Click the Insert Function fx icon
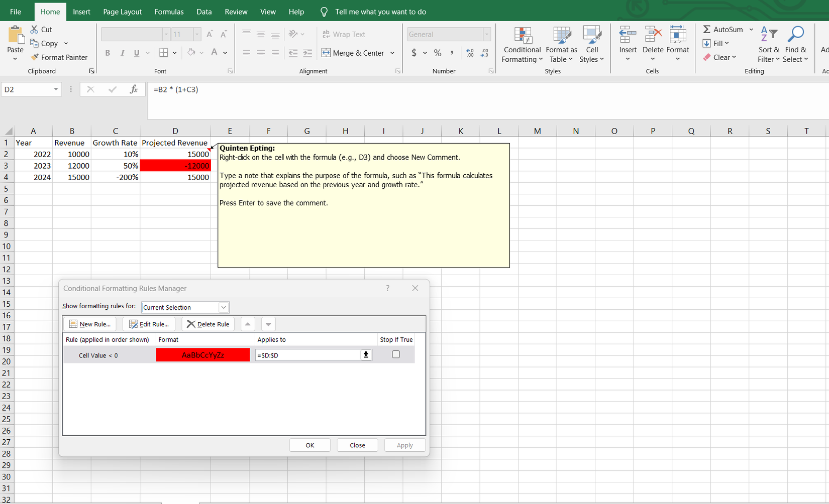Viewport: 829px width, 504px height. click(x=134, y=89)
